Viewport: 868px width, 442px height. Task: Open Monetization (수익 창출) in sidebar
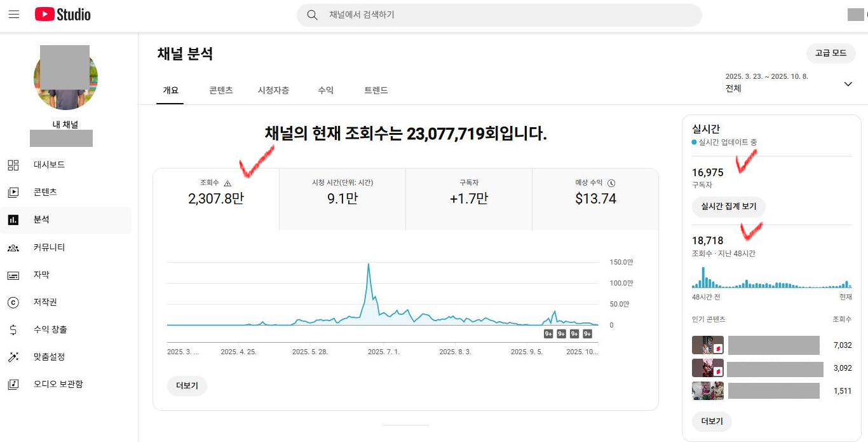[50, 329]
